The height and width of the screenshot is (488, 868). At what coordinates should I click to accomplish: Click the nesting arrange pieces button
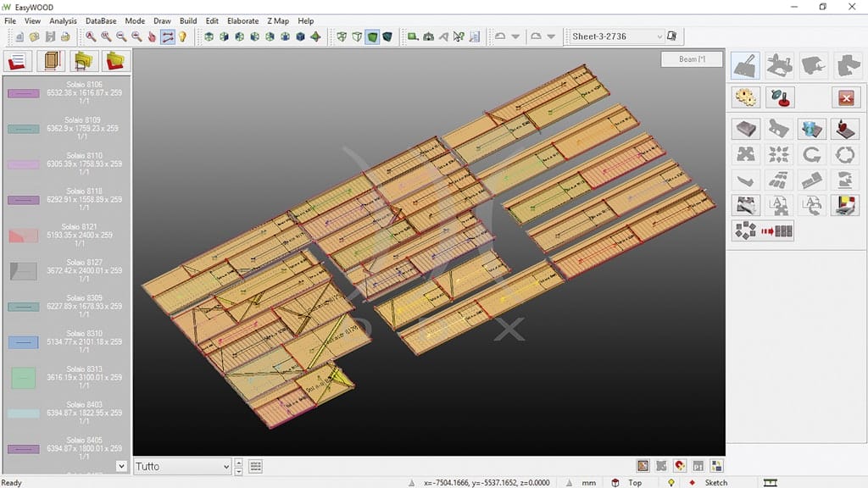coord(763,230)
